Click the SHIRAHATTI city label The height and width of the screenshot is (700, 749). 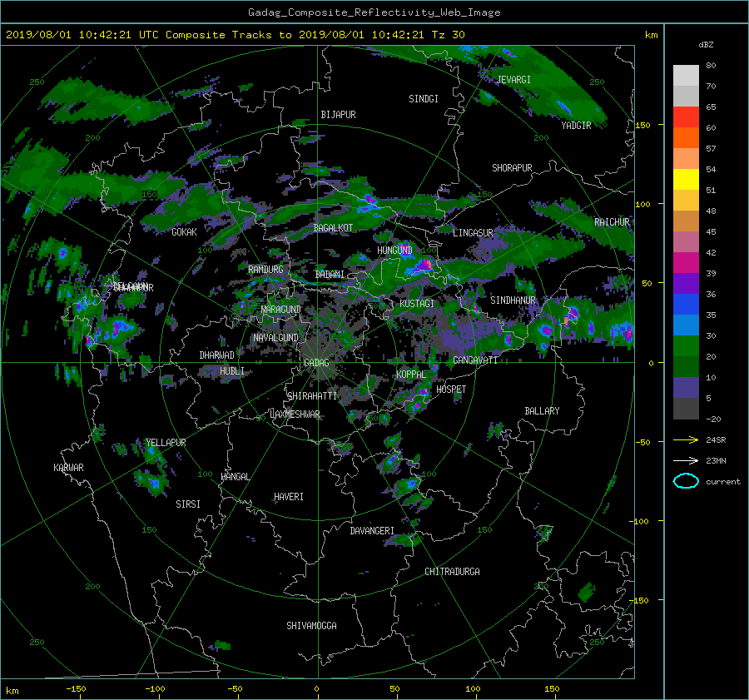312,396
